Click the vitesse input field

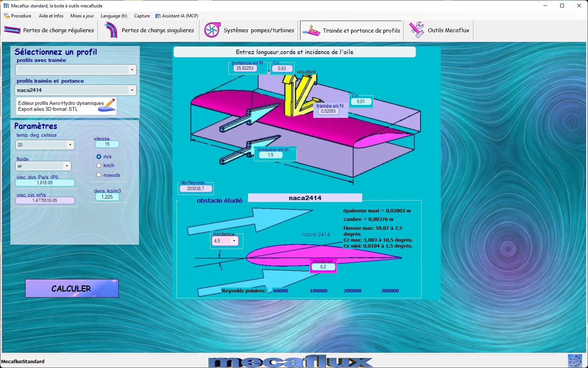click(x=107, y=144)
